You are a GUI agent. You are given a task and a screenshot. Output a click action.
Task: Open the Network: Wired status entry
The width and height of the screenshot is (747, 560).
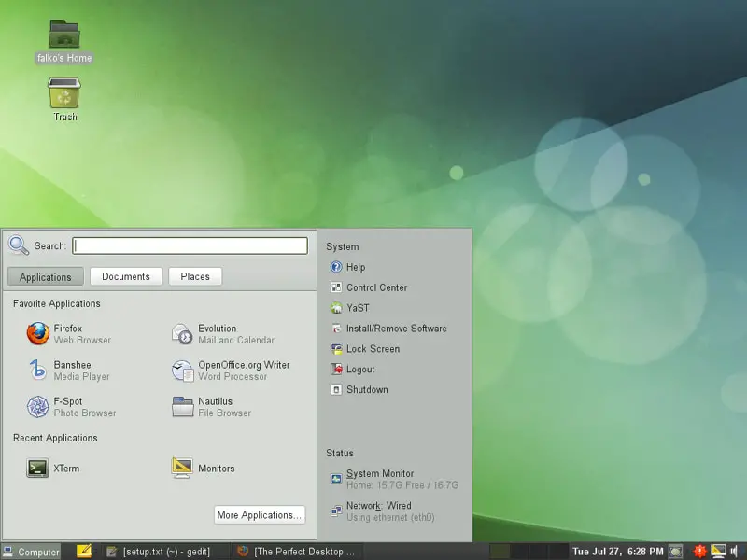point(383,511)
